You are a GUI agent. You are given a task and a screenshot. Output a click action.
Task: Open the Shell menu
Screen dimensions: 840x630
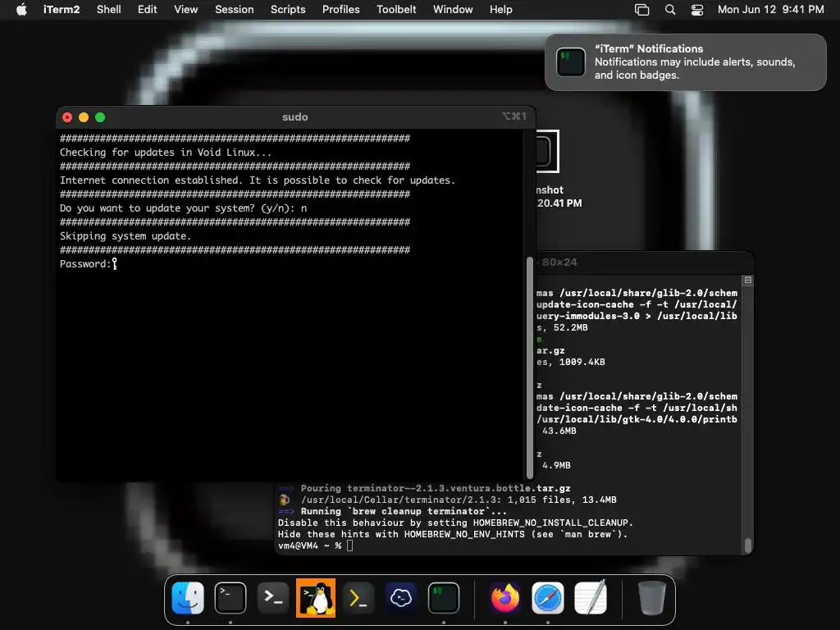[x=109, y=10]
